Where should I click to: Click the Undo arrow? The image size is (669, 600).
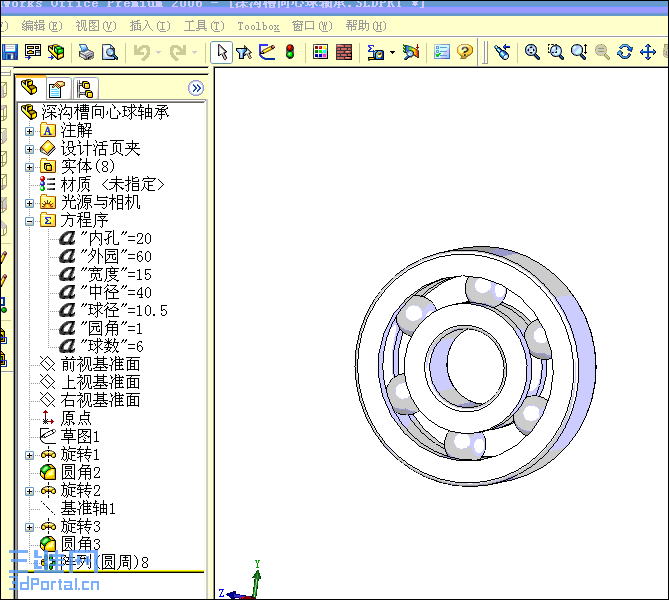click(x=142, y=52)
